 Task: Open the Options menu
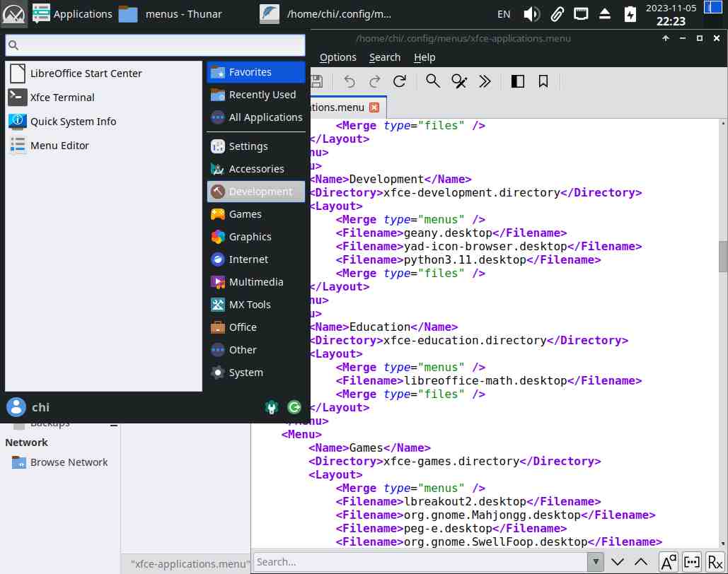click(x=338, y=57)
